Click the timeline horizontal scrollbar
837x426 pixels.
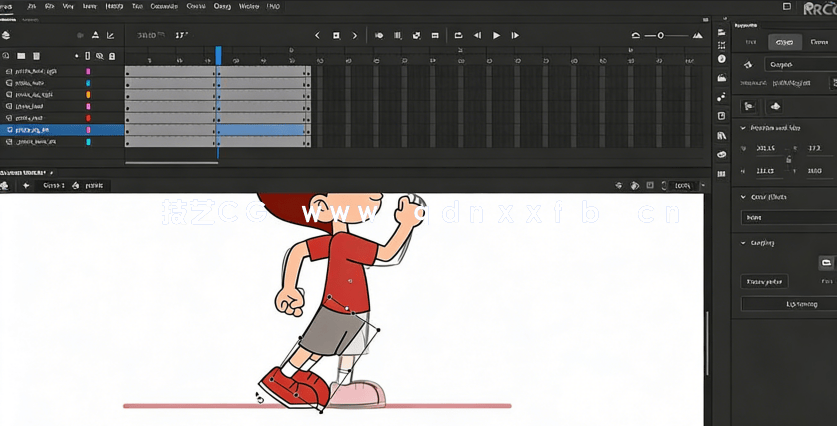coord(171,163)
